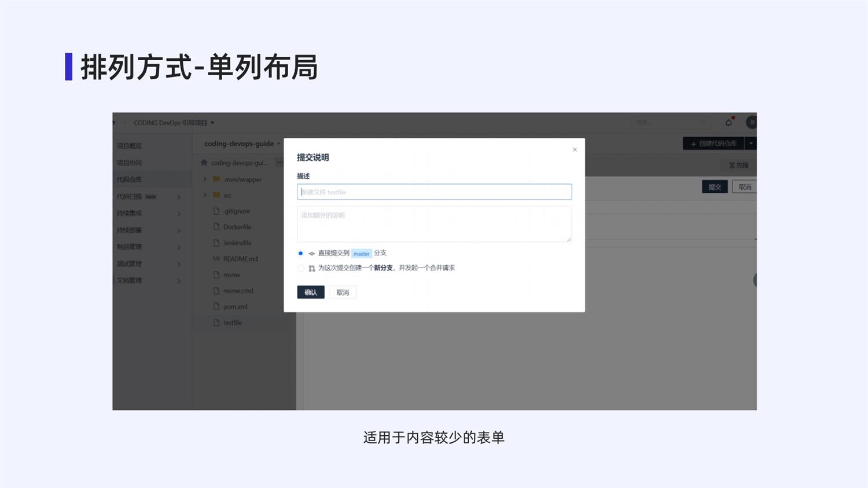Image resolution: width=868 pixels, height=488 pixels.
Task: Click the 添加额外的说明 textarea
Action: tap(435, 224)
